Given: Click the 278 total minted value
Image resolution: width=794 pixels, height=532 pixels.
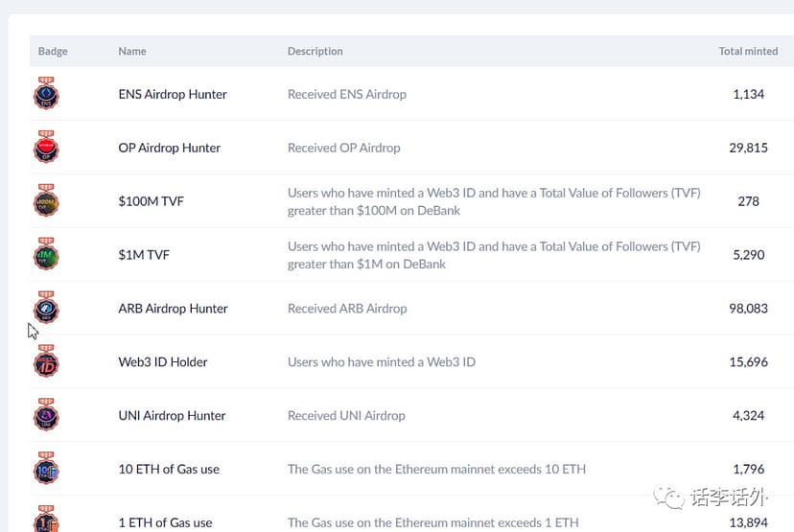Looking at the screenshot, I should point(748,201).
